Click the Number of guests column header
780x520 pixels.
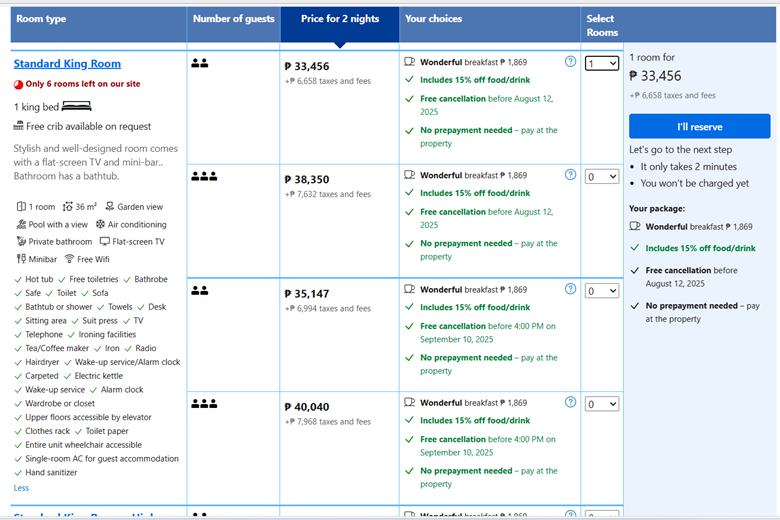[x=233, y=19]
